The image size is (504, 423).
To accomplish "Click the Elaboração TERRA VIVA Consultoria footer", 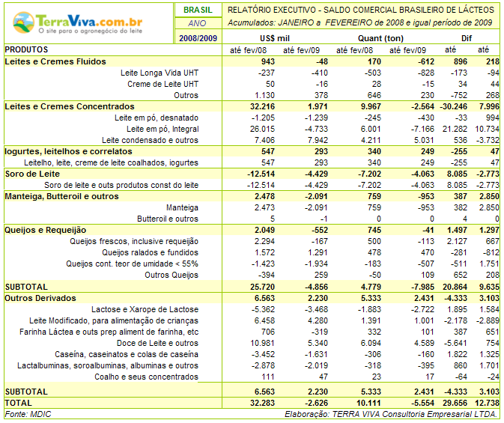I will pyautogui.click(x=390, y=414).
